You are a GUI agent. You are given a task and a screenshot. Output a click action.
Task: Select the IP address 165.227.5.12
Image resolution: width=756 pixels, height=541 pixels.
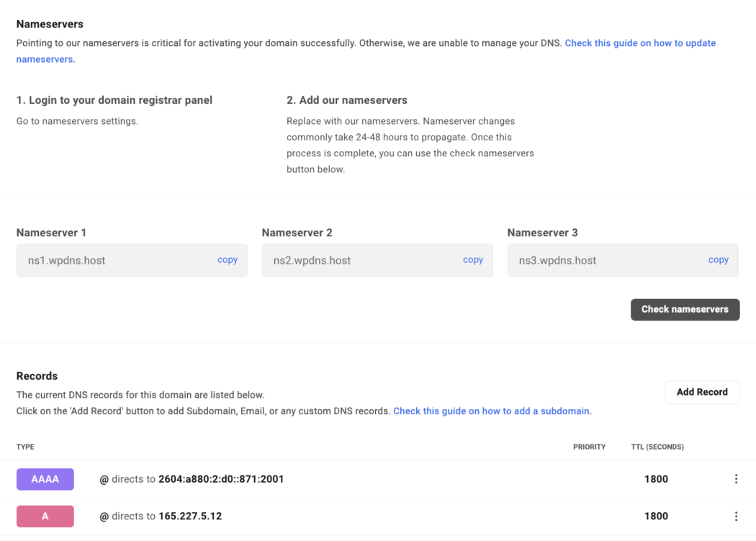pyautogui.click(x=190, y=516)
